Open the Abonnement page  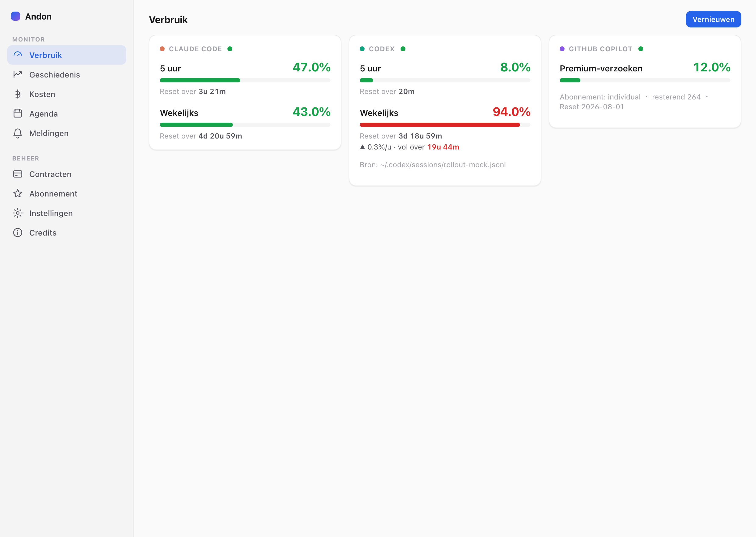click(67, 193)
